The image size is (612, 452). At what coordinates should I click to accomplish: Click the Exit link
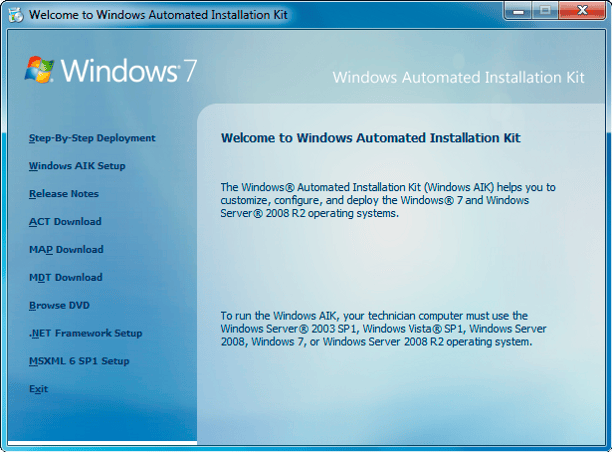point(38,389)
